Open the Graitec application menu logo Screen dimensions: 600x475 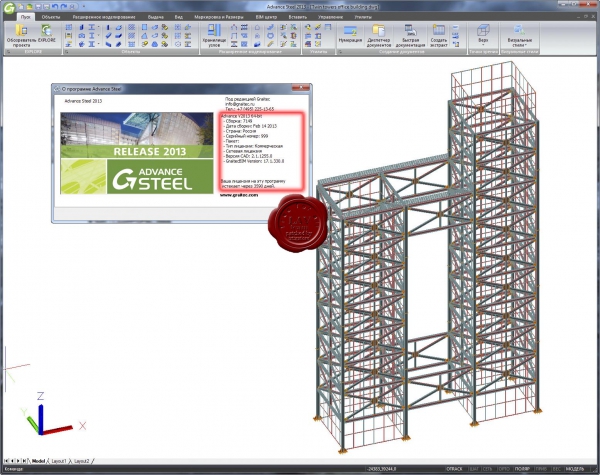coord(10,8)
